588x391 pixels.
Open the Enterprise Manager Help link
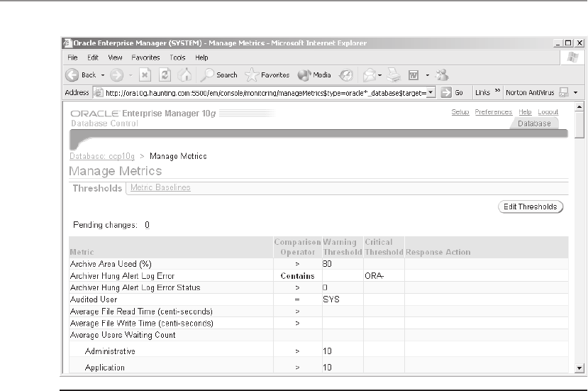click(525, 112)
